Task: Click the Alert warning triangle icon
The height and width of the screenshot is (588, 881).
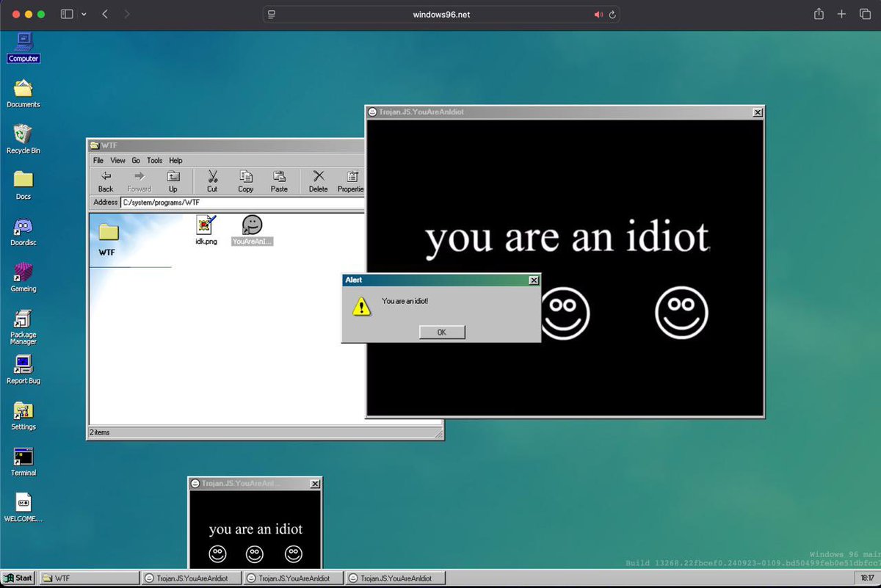Action: point(360,305)
